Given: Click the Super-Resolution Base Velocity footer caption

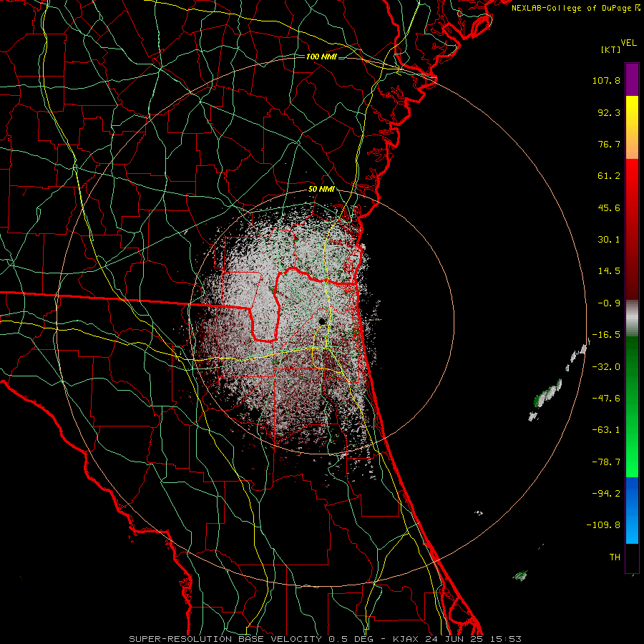Looking at the screenshot, I should (x=326, y=639).
